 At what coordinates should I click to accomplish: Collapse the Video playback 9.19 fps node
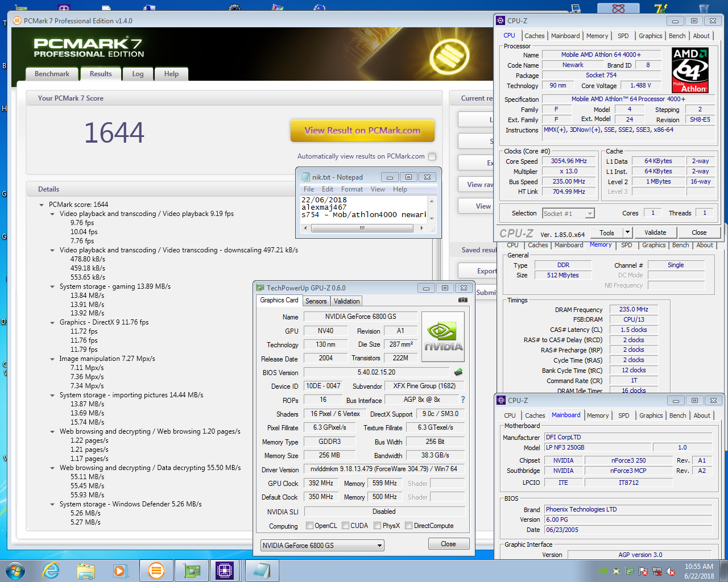pos(52,214)
